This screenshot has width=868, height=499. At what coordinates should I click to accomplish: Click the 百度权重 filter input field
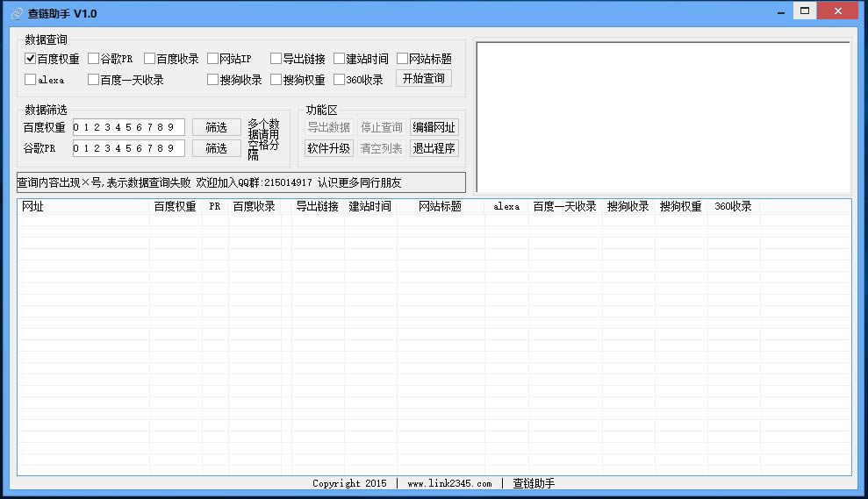coord(127,127)
